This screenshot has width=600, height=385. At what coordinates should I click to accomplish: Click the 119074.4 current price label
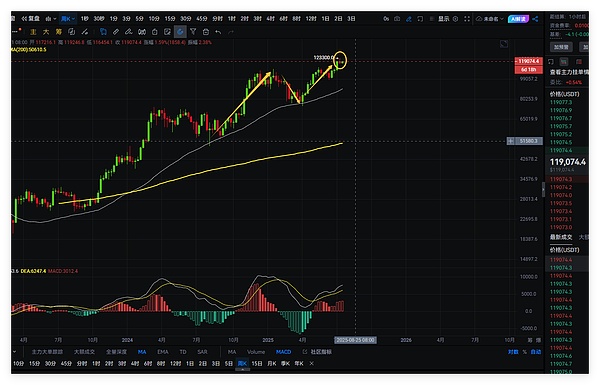point(528,61)
